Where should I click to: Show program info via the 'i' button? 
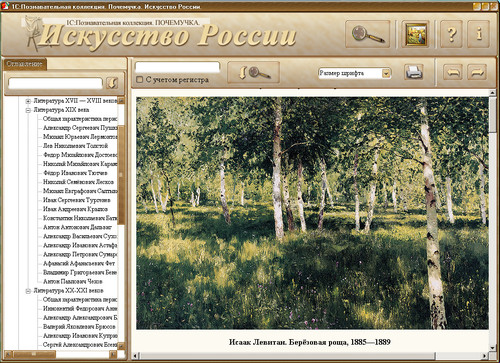point(479,34)
